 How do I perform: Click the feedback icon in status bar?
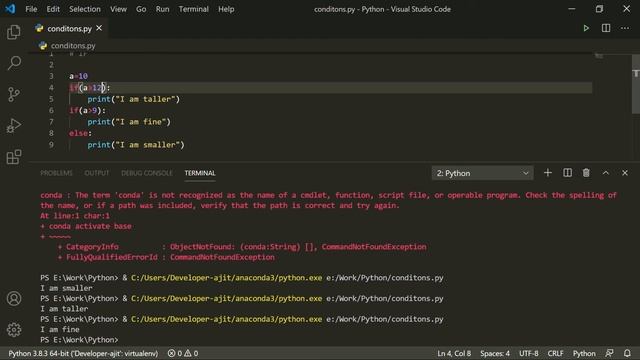[x=609, y=353]
